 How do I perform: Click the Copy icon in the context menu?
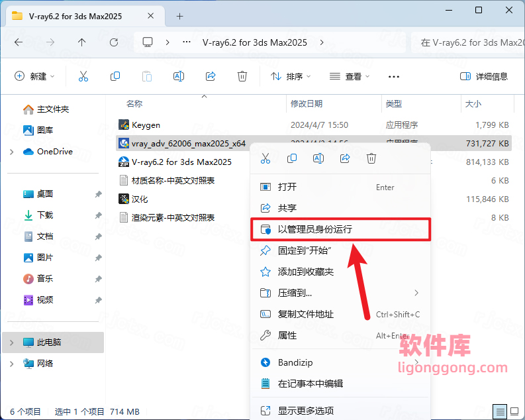[291, 158]
